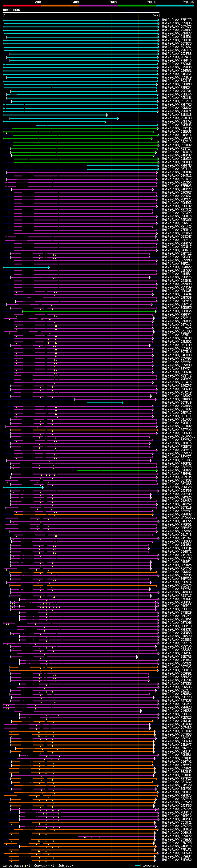Select label UniRef100_B9DFW4

(x=177, y=751)
